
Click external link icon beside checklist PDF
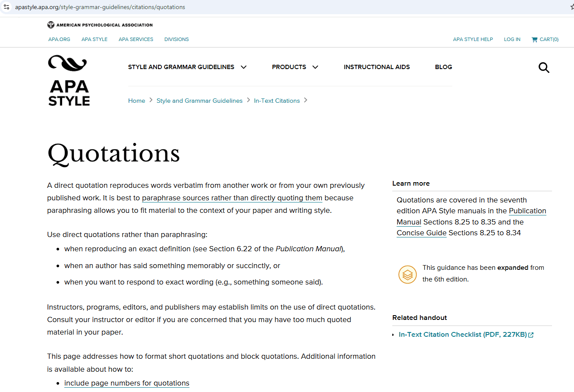(x=531, y=335)
